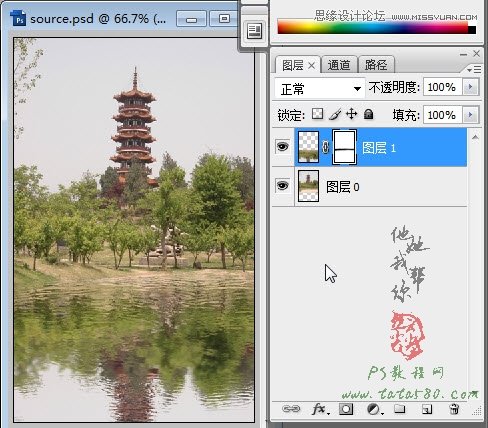Select the 图层 0 layer name

(343, 187)
